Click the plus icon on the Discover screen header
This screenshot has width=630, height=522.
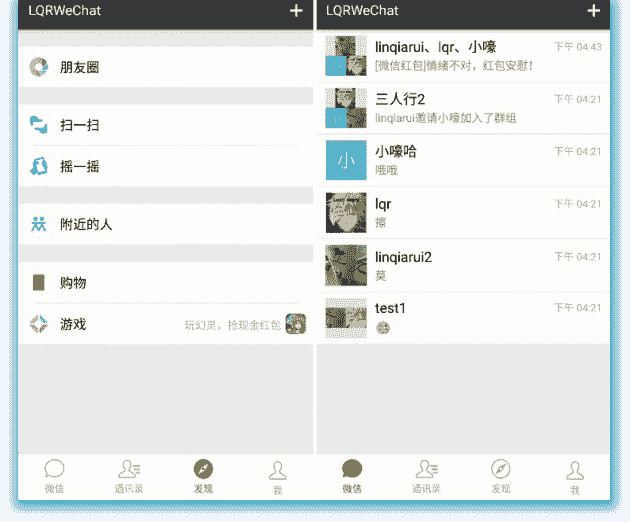pos(296,11)
